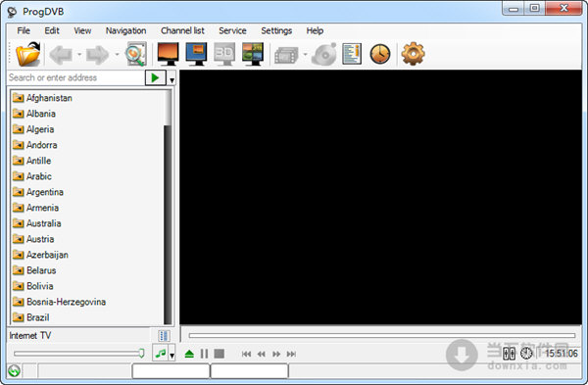Image resolution: width=588 pixels, height=385 pixels.
Task: Click the disc record icon
Action: (324, 54)
